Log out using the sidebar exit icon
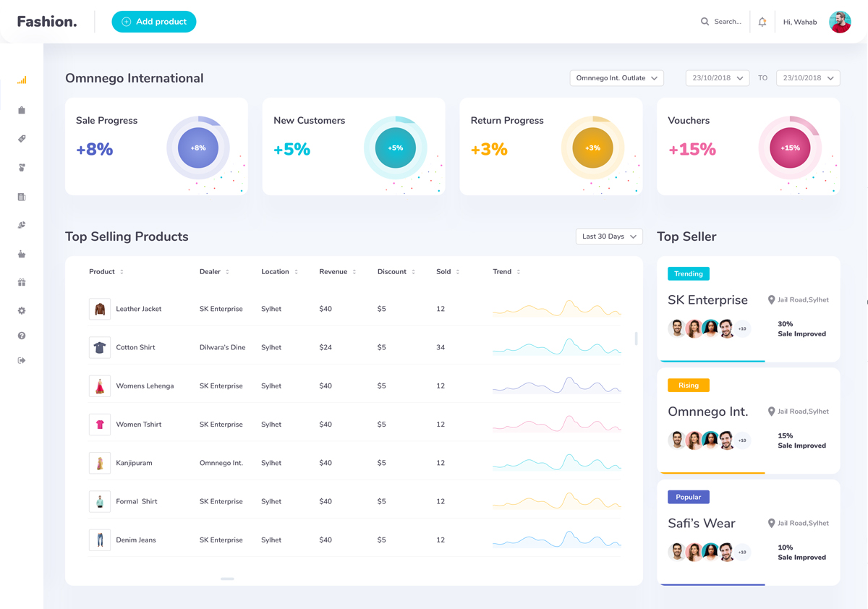 tap(21, 359)
